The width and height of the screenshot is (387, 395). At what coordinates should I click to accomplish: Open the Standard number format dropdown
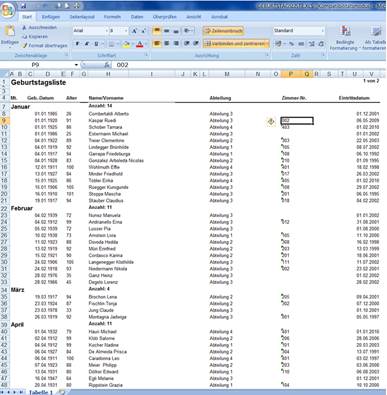323,31
